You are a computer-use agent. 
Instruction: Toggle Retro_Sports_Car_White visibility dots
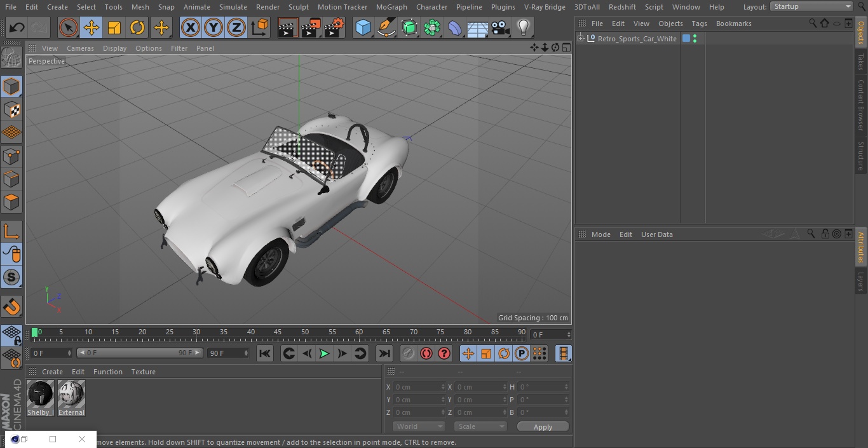tap(695, 39)
